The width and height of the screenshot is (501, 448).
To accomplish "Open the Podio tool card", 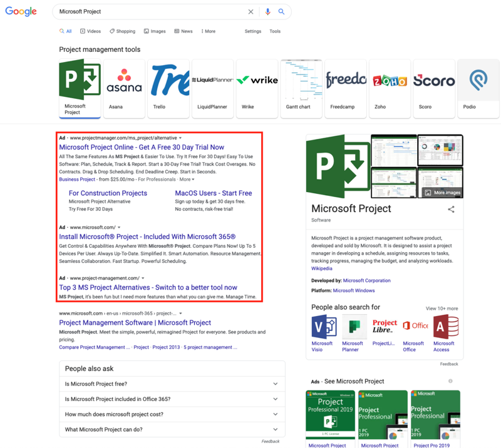I will (x=478, y=88).
